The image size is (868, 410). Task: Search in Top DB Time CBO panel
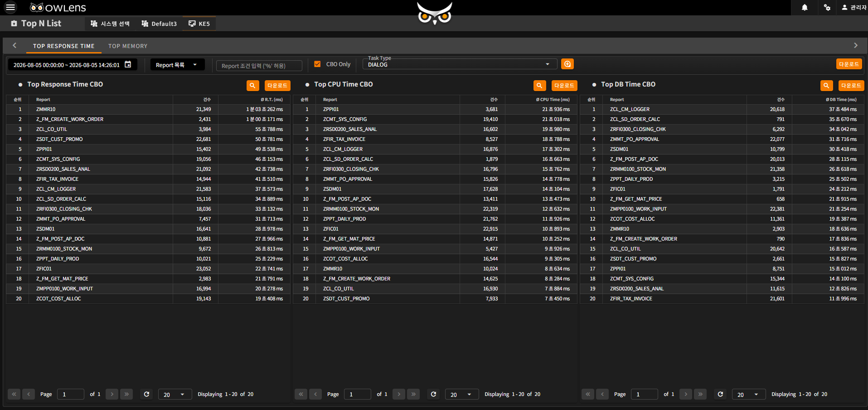click(826, 85)
